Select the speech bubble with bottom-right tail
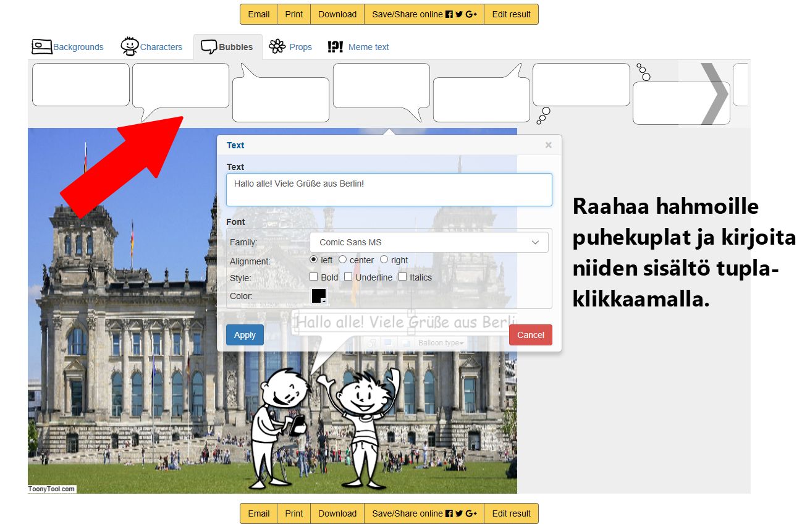The width and height of the screenshot is (802, 532). click(381, 86)
